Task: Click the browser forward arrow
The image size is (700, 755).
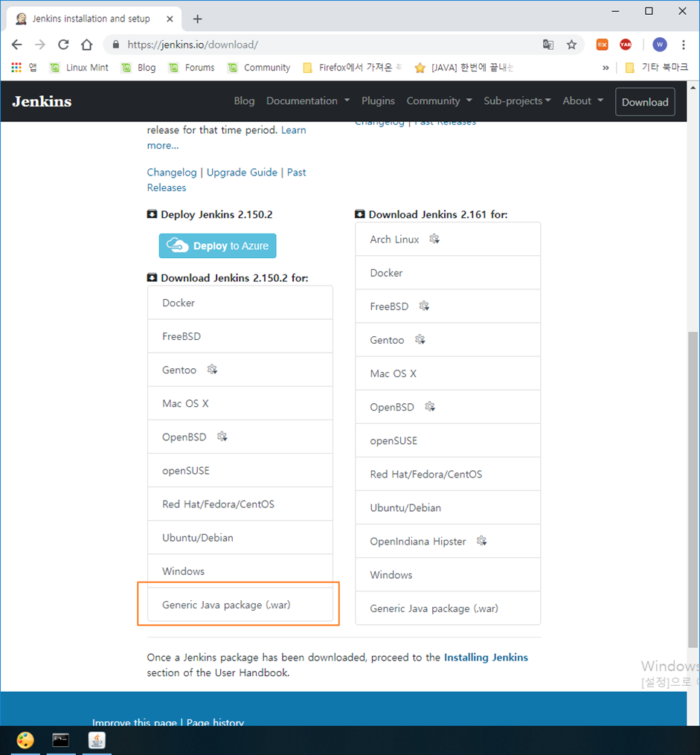Action: [x=40, y=45]
